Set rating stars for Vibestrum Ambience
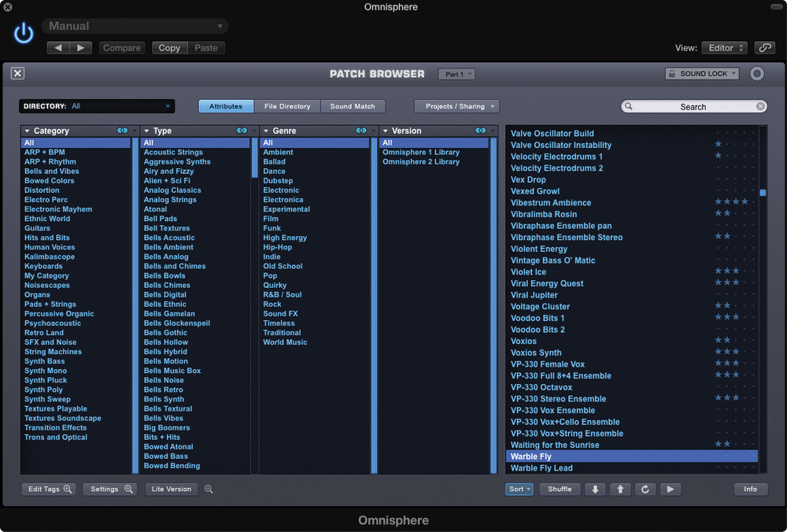The image size is (787, 532). (x=735, y=201)
